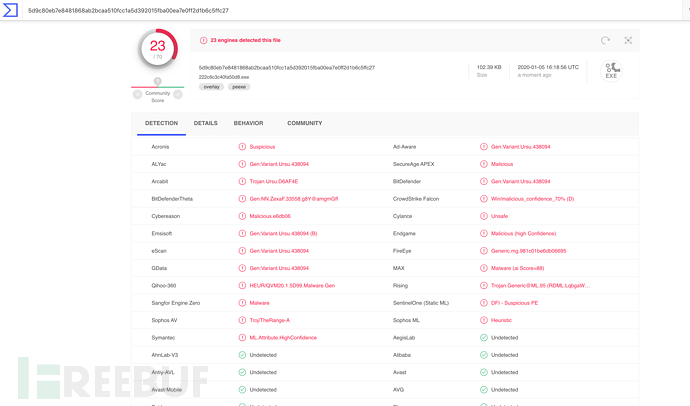
Task: Click the FireEye detection warning icon
Action: 484,251
